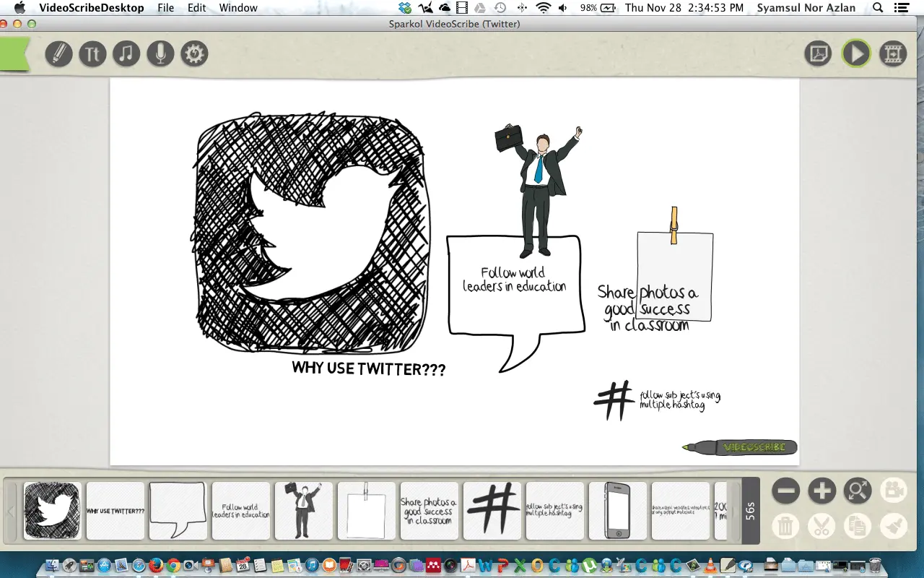Zoom out with the minus button
Screen dimensions: 924x578
coord(785,491)
